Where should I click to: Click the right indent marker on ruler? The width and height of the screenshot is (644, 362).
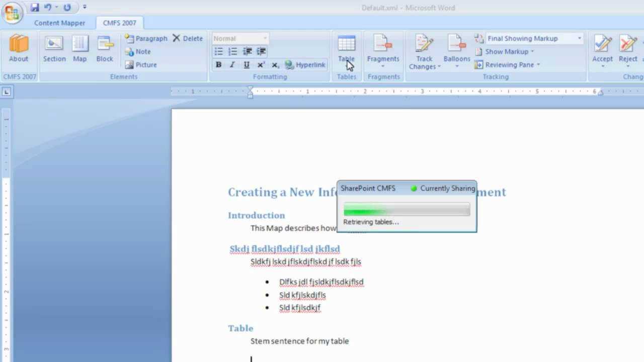pyautogui.click(x=600, y=94)
